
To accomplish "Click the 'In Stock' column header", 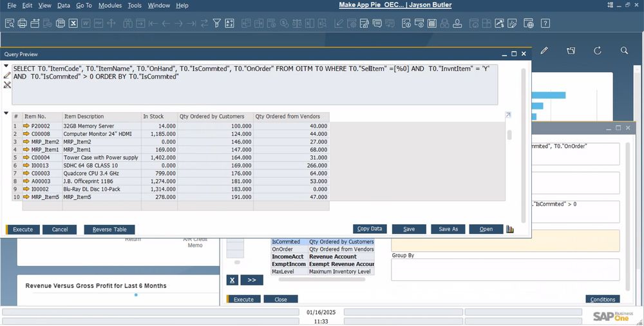I will click(159, 117).
